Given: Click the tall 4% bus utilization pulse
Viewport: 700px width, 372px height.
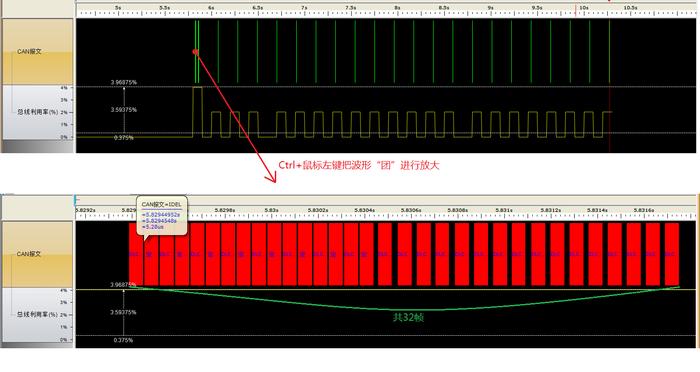Looking at the screenshot, I should [197, 112].
